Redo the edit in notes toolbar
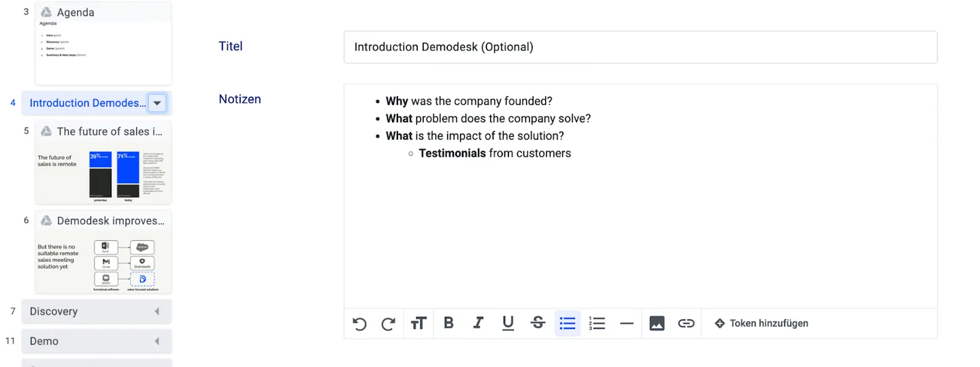This screenshot has height=367, width=980. point(389,324)
